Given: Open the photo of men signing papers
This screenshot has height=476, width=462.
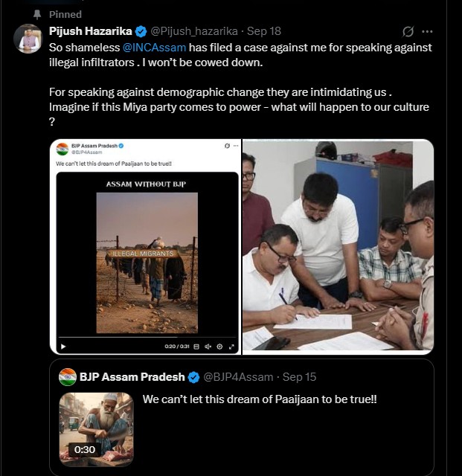Looking at the screenshot, I should (338, 246).
